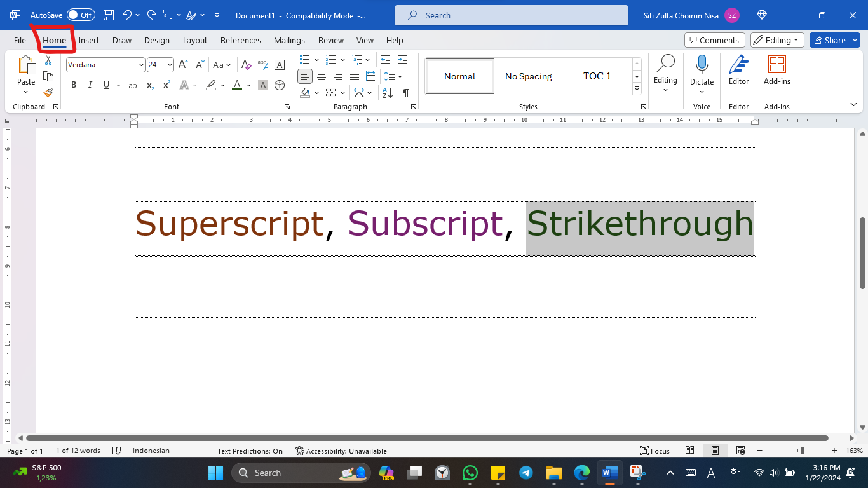Clear all formatting icon
This screenshot has width=868, height=488.
tap(247, 65)
